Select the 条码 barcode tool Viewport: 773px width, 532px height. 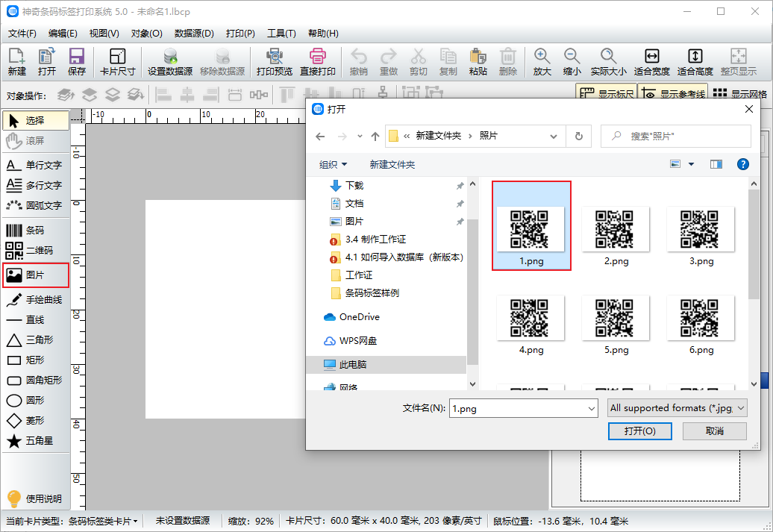36,231
